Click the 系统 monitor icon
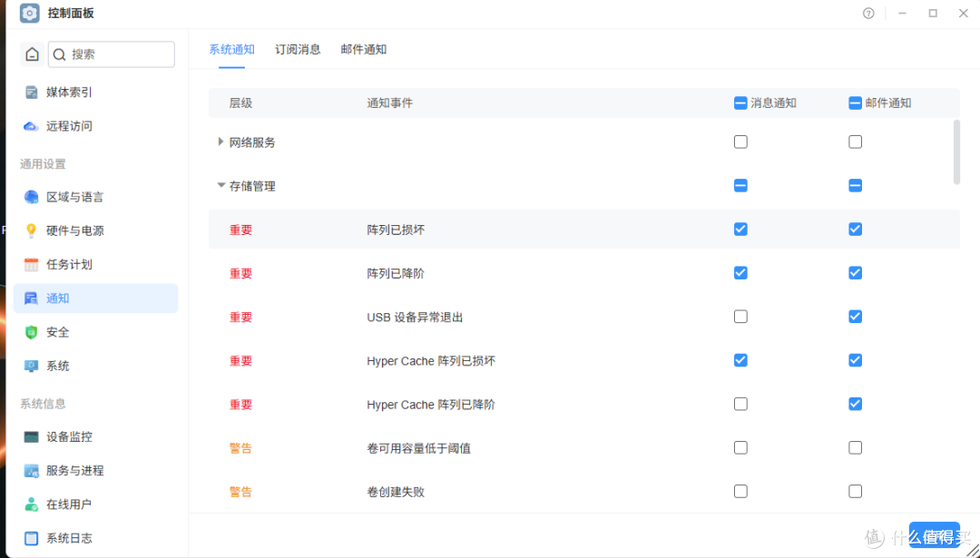 (x=31, y=367)
